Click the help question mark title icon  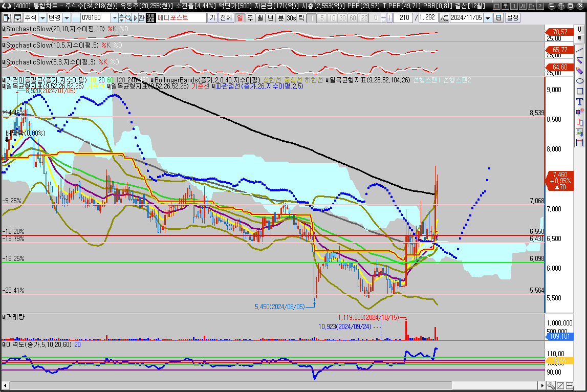coord(540,6)
